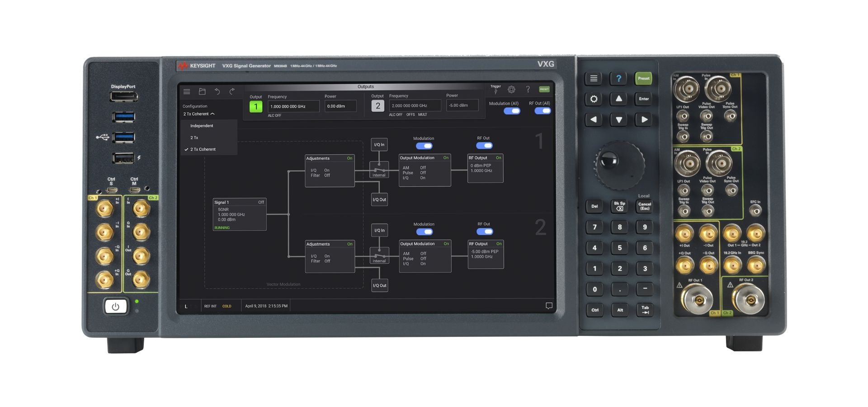Toggle the channel 1 Modulation switch
Image resolution: width=868 pixels, height=407 pixels.
tap(424, 146)
